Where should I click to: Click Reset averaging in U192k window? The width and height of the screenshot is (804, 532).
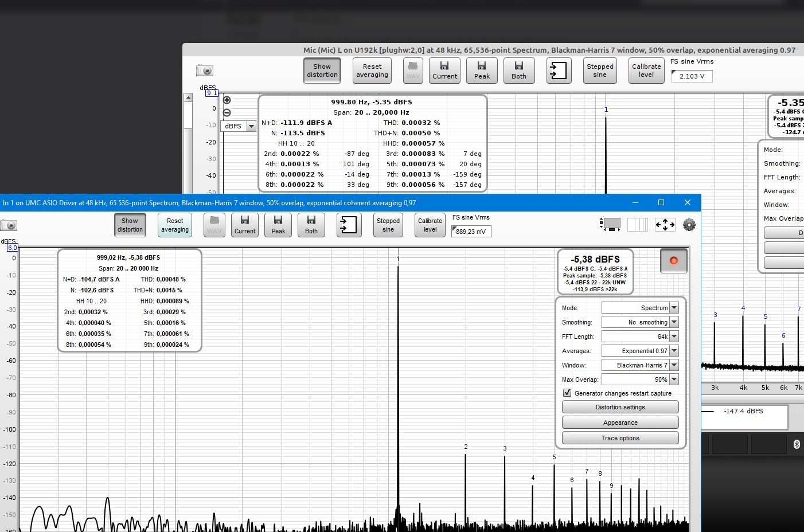pyautogui.click(x=372, y=71)
